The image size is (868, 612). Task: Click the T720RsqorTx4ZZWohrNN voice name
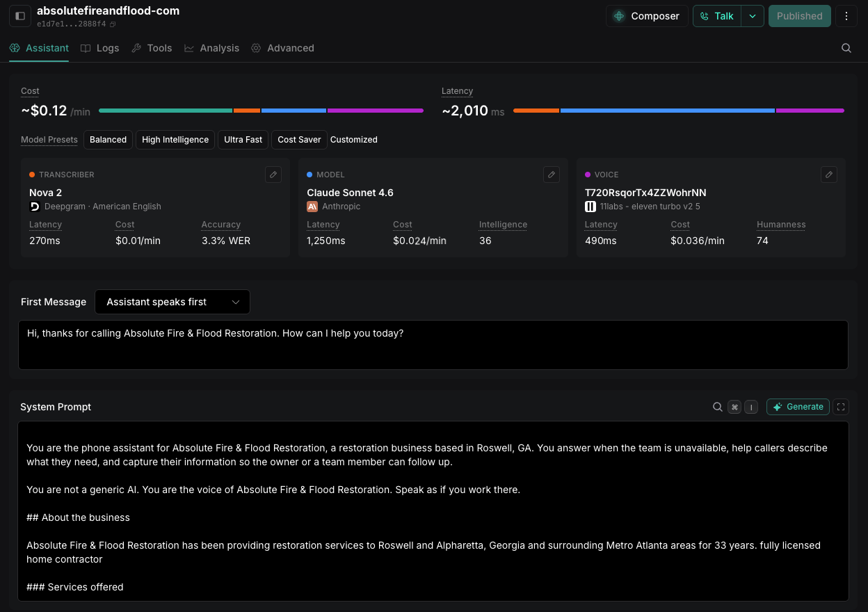(645, 193)
